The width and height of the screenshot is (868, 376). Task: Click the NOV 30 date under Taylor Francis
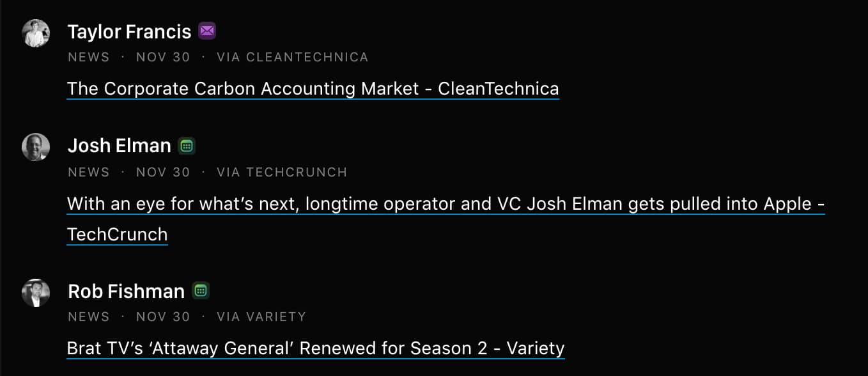coord(163,57)
